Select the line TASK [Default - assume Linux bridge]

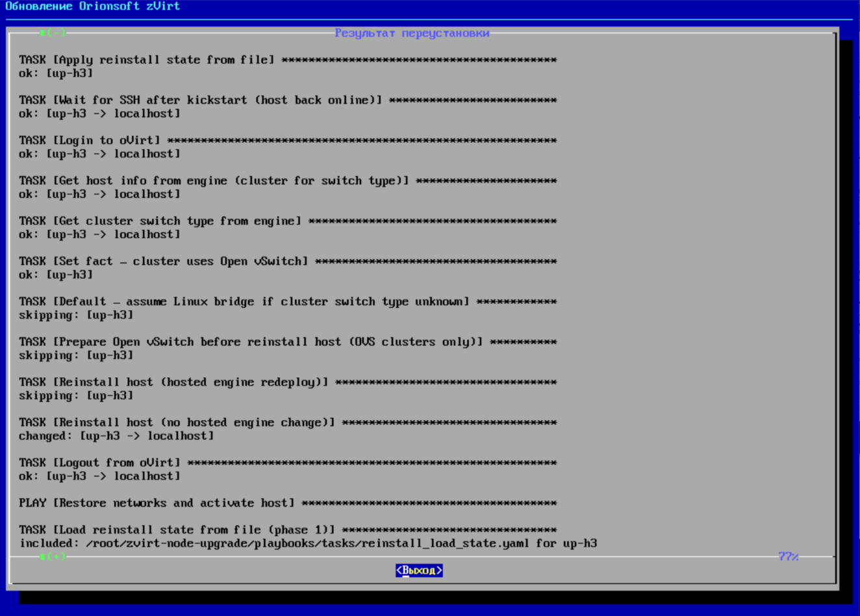[288, 301]
